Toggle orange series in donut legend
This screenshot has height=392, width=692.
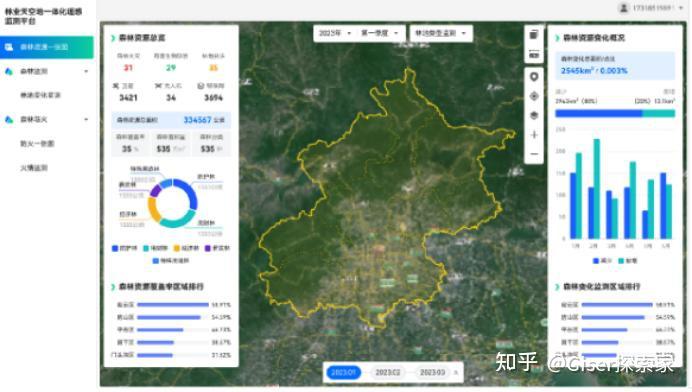click(x=186, y=248)
